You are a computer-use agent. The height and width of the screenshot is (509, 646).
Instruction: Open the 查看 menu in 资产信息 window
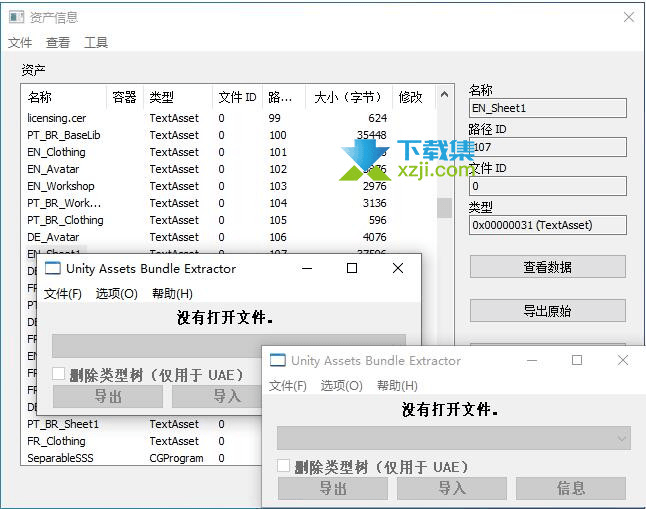coord(58,43)
